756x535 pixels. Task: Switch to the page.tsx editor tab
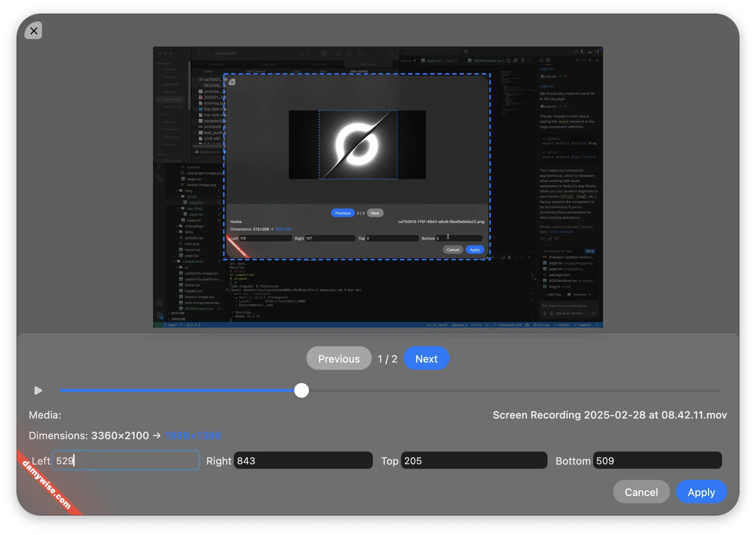click(x=434, y=60)
